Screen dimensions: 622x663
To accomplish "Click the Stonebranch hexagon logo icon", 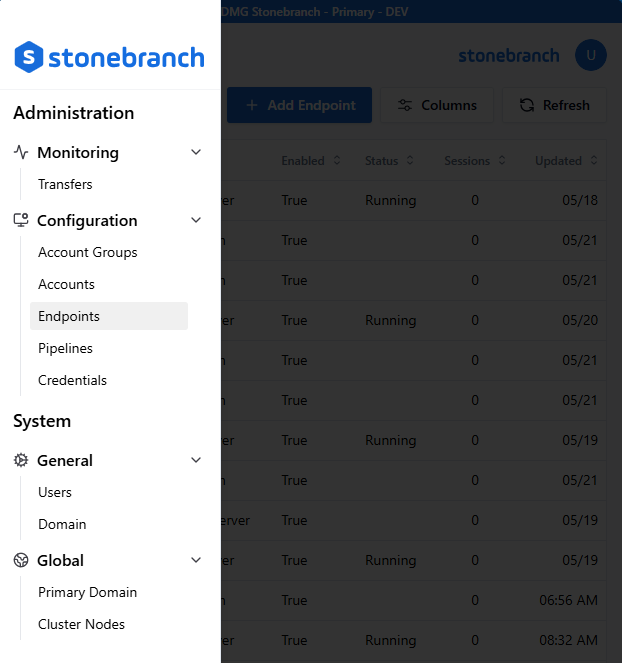I will (x=30, y=57).
